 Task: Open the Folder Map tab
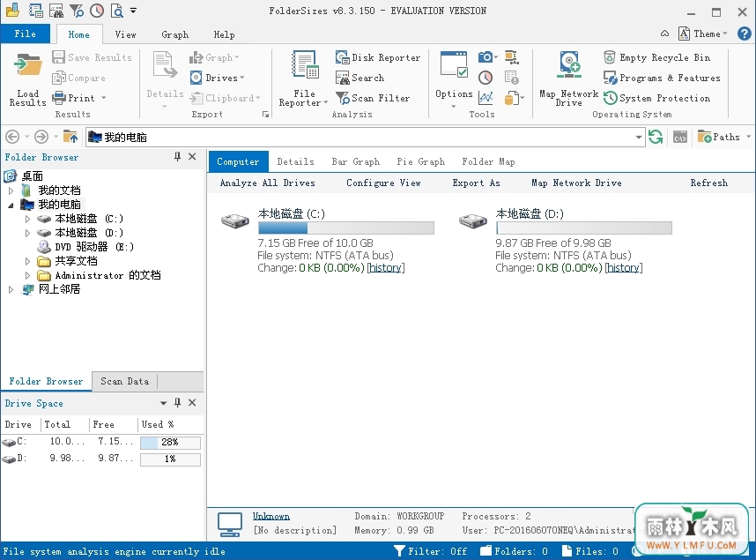(488, 161)
